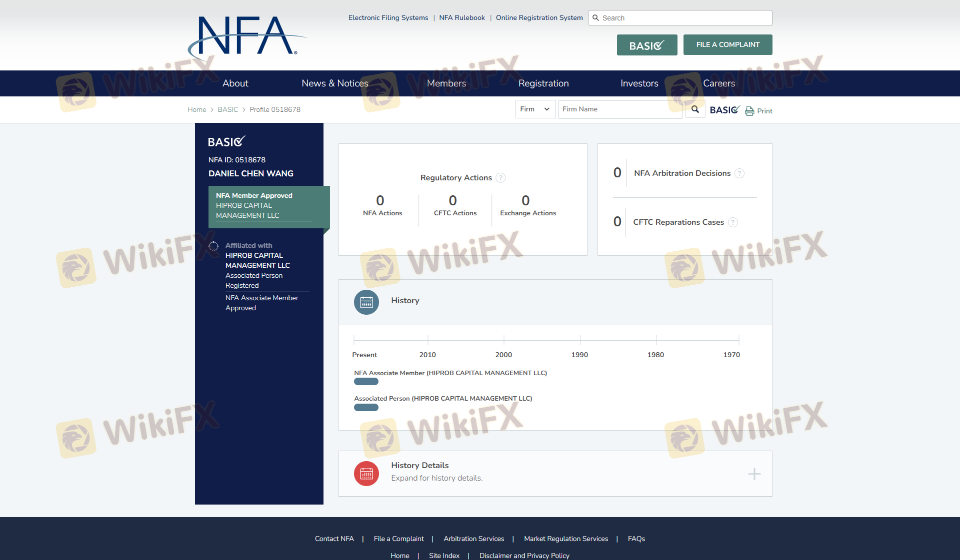Click the Associated Person timeline bar
The height and width of the screenshot is (560, 960).
pyautogui.click(x=366, y=407)
